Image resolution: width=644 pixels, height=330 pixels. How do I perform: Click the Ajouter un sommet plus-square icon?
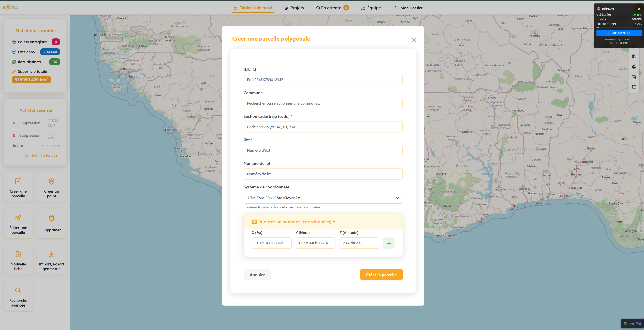click(x=254, y=222)
